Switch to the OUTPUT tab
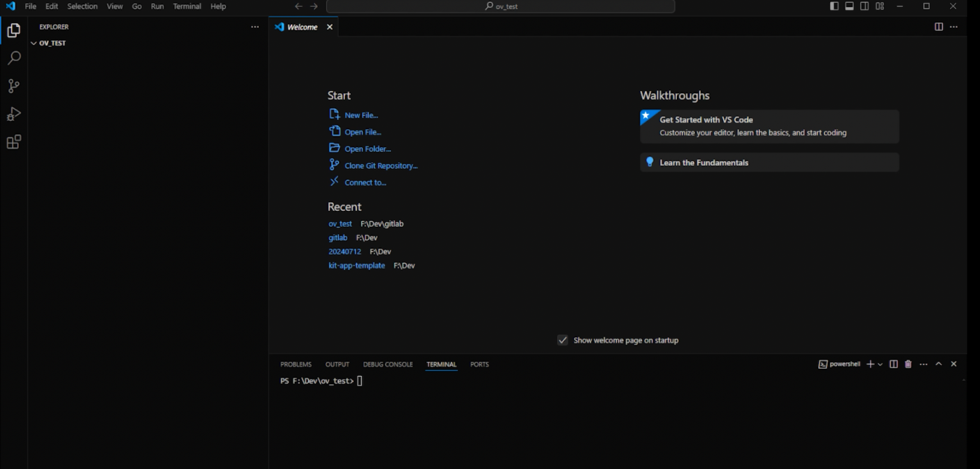The image size is (980, 469). coord(337,364)
